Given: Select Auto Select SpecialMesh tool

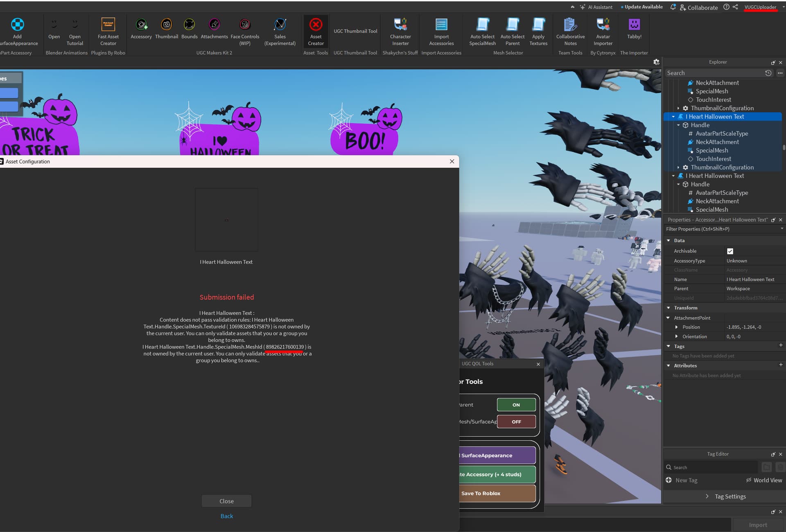Looking at the screenshot, I should [x=482, y=31].
